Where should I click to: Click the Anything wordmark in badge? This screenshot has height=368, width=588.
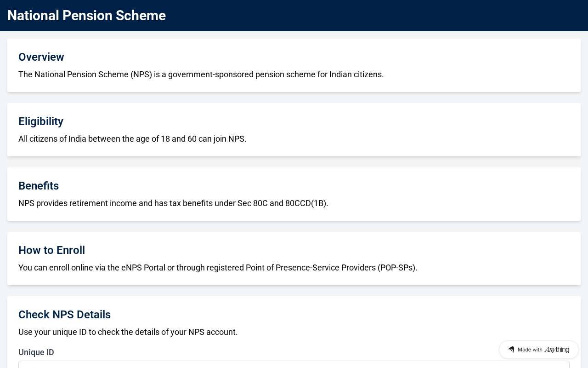click(x=557, y=350)
